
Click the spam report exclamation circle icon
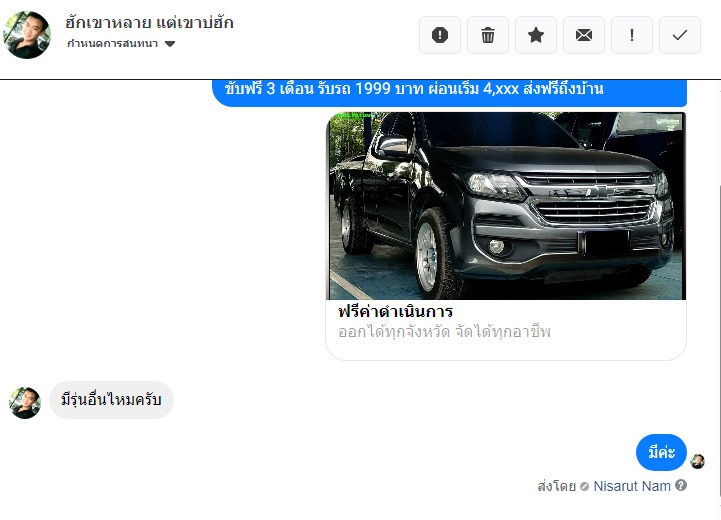pos(440,35)
